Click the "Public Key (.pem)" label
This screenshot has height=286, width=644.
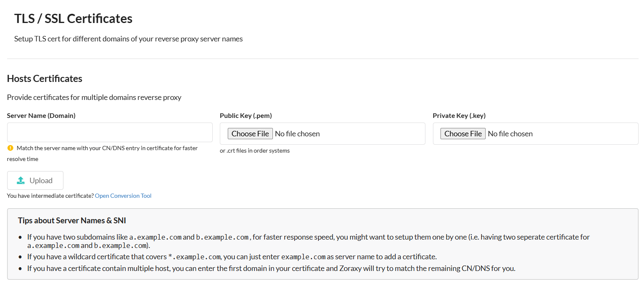click(x=246, y=116)
